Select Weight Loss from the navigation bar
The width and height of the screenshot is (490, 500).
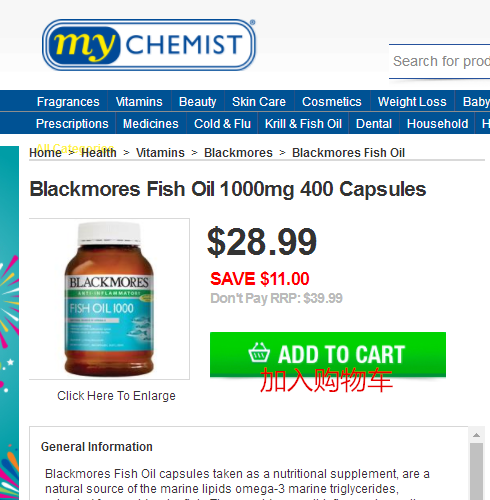coord(412,101)
